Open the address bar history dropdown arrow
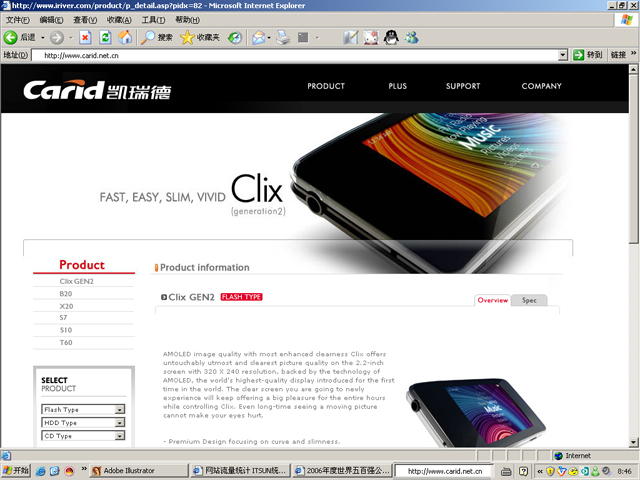This screenshot has width=640, height=480. pyautogui.click(x=563, y=55)
